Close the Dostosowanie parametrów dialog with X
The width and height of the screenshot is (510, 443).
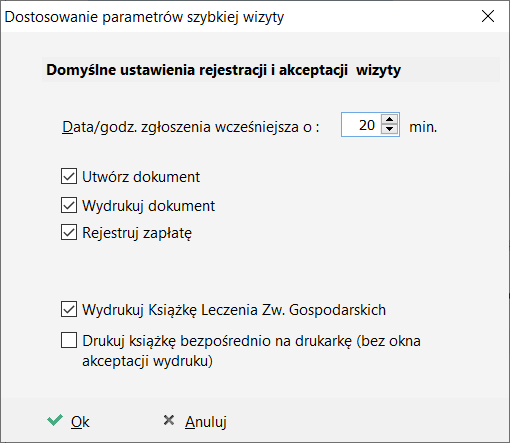pos(488,16)
